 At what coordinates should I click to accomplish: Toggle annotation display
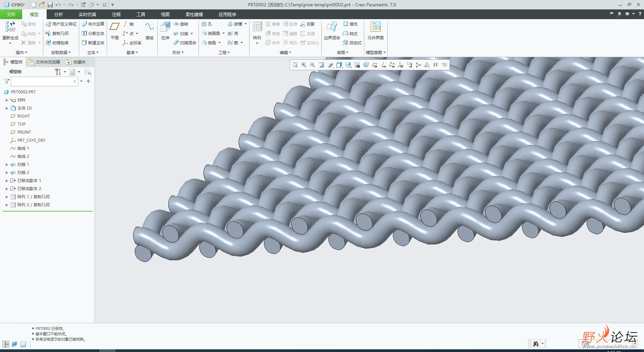410,65
